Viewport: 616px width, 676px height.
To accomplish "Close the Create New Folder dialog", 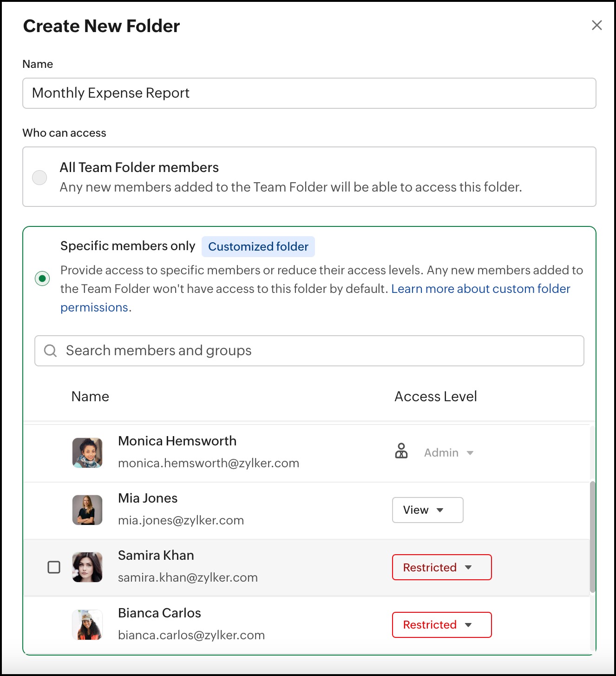I will click(596, 25).
